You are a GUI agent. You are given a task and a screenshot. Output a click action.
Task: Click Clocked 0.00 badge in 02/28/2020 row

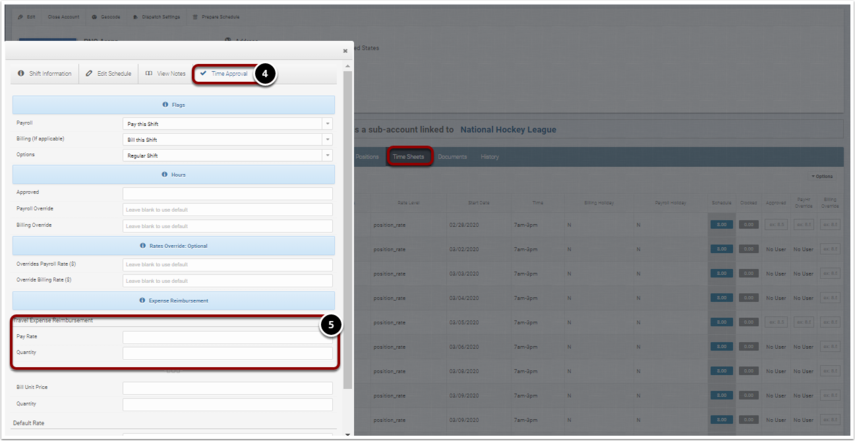(x=749, y=225)
